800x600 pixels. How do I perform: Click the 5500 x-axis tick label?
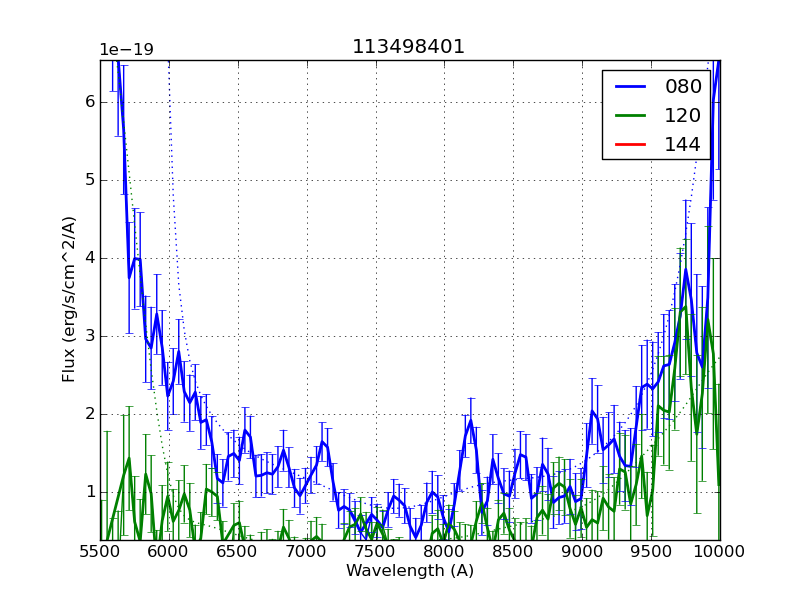click(x=100, y=552)
